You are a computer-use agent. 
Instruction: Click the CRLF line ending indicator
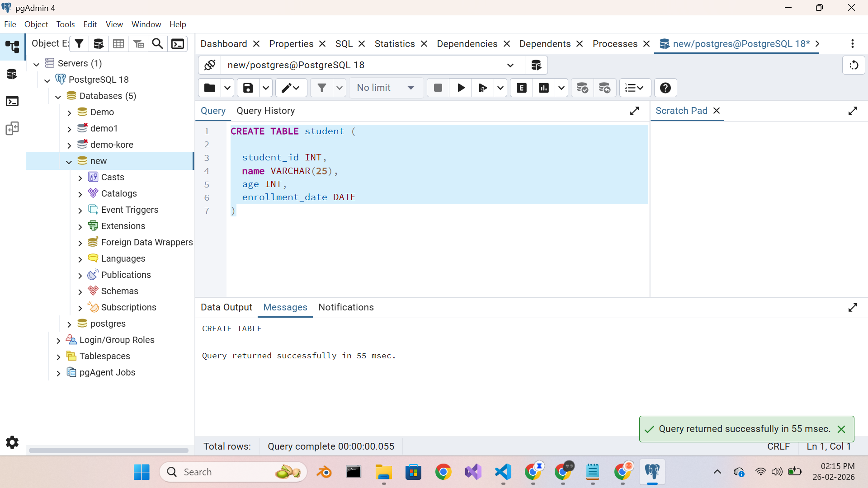[778, 446]
